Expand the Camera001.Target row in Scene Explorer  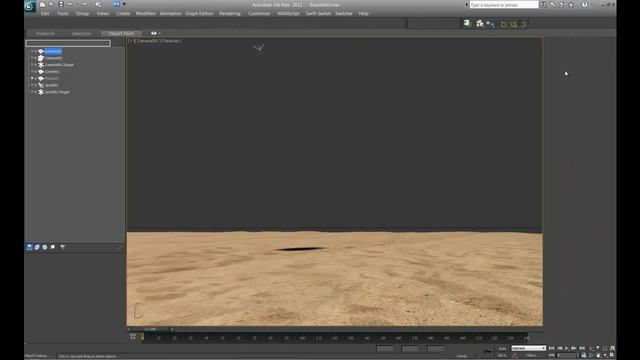coord(32,65)
